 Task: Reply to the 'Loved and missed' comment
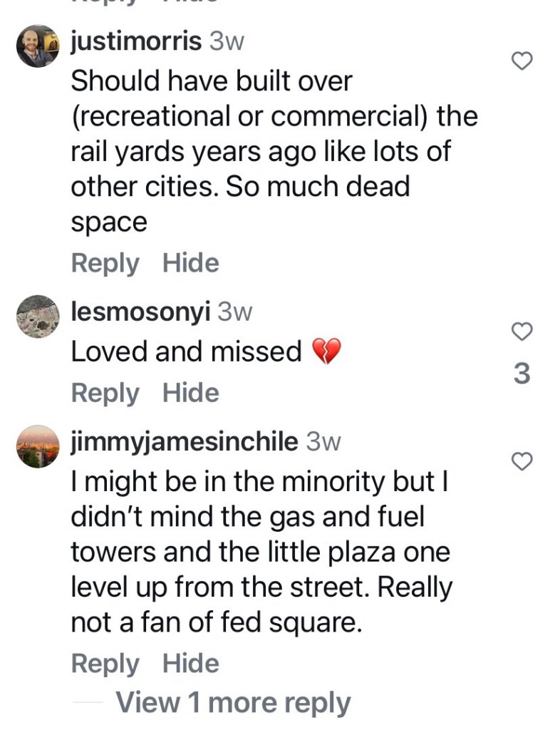point(105,393)
